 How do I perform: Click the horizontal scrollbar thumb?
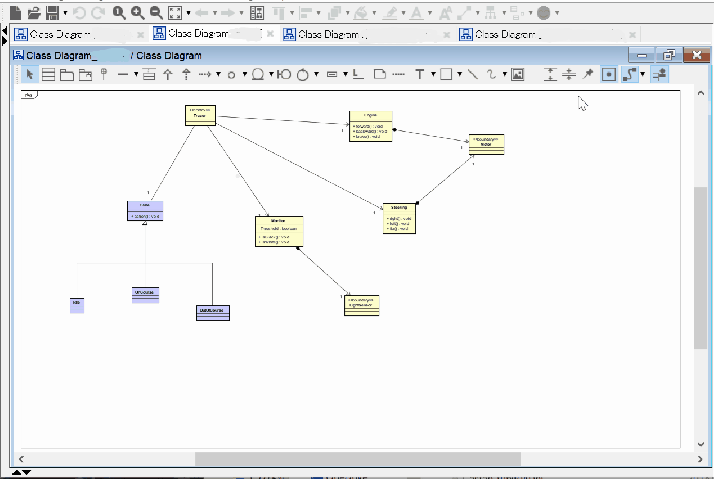[358, 459]
